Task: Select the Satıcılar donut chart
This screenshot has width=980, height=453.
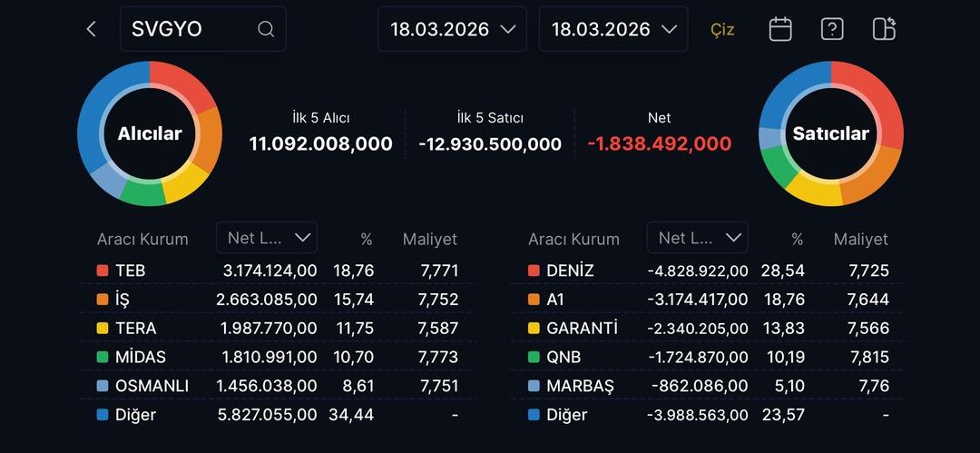Action: 831,133
